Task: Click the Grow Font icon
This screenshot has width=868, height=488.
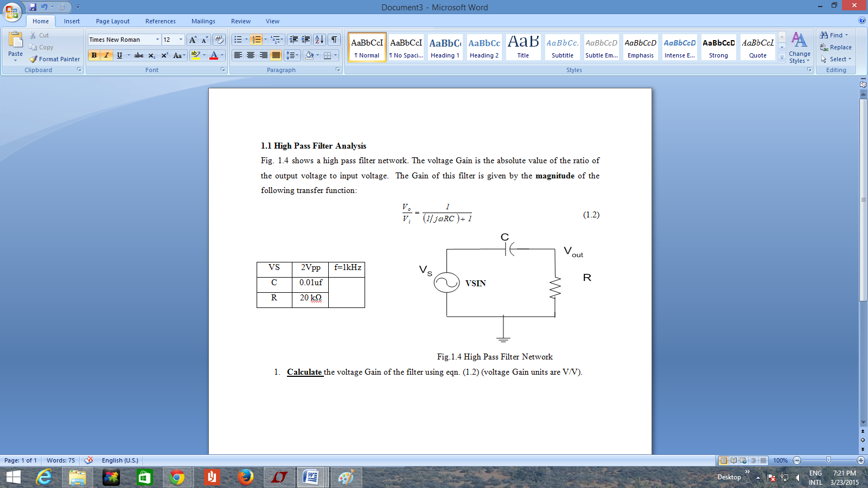Action: coord(193,40)
